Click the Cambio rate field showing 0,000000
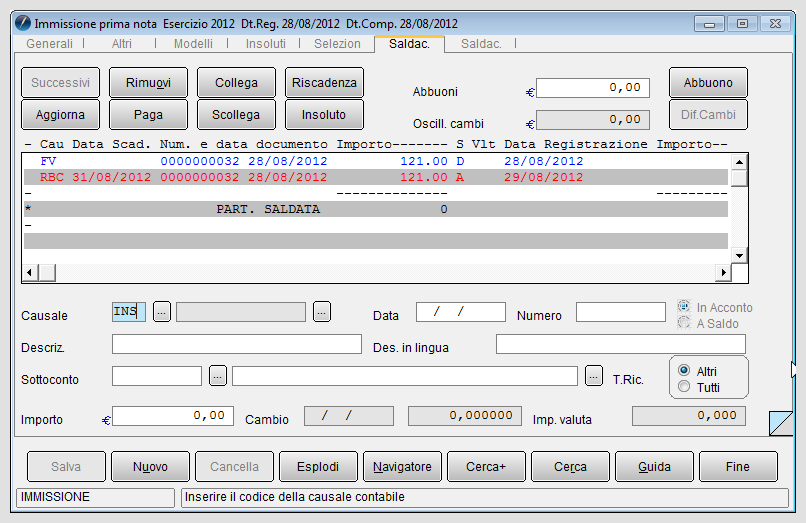 coord(465,416)
